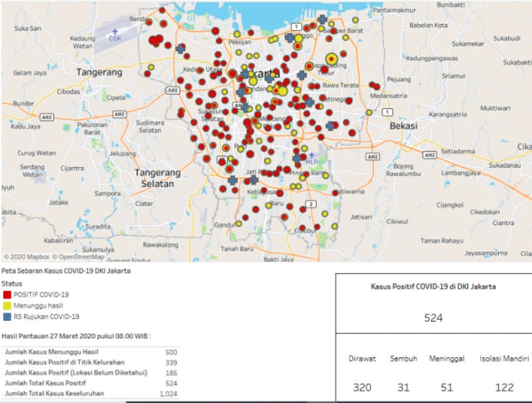
Task: Select the Jumlah Kasus Menunggu Hasil row
Action: click(x=91, y=351)
